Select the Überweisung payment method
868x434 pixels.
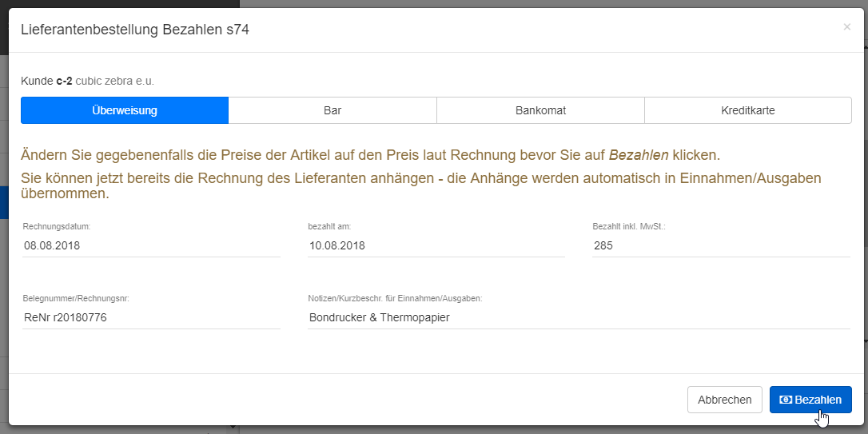[x=125, y=110]
